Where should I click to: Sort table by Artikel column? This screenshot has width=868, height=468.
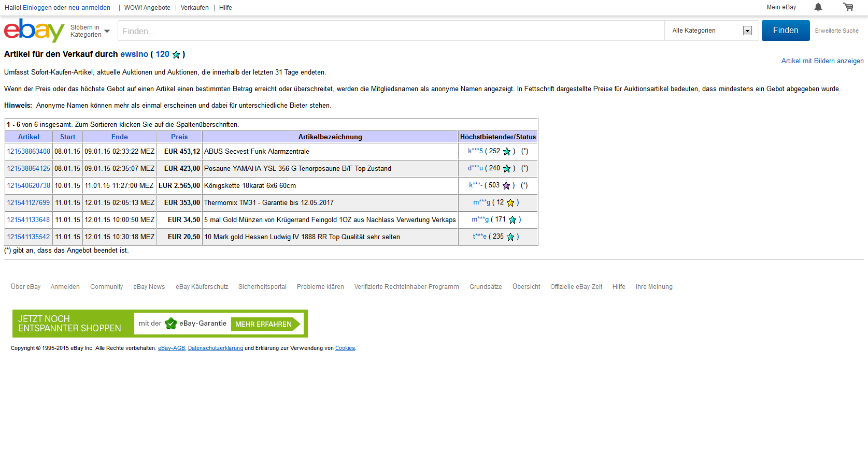click(x=29, y=137)
